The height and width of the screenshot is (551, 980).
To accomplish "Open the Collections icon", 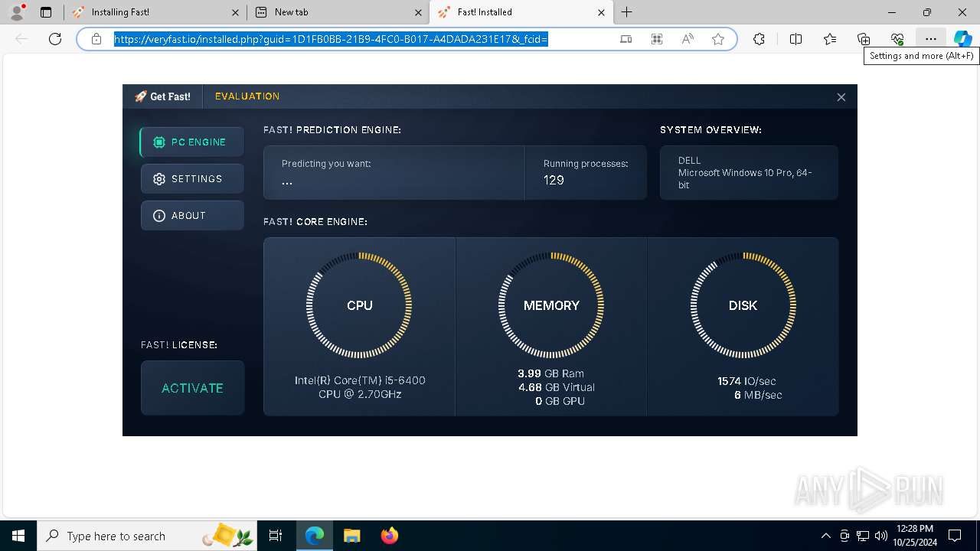I will point(864,39).
